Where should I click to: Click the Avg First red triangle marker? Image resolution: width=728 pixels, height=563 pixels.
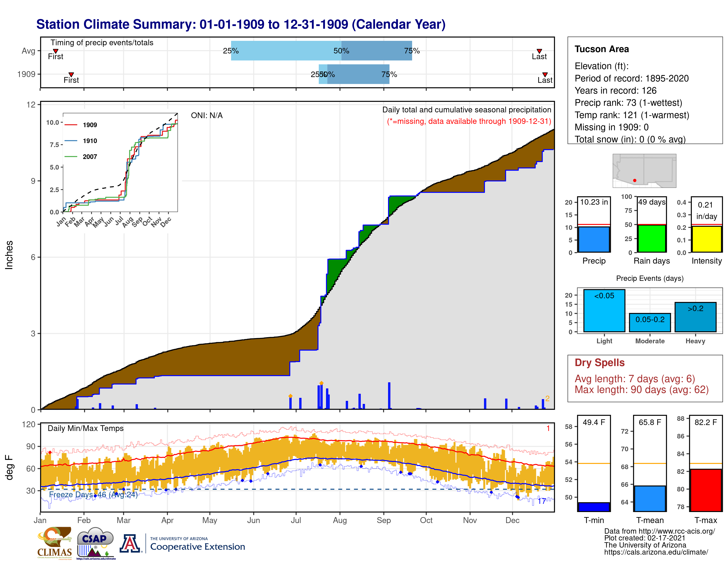point(56,51)
